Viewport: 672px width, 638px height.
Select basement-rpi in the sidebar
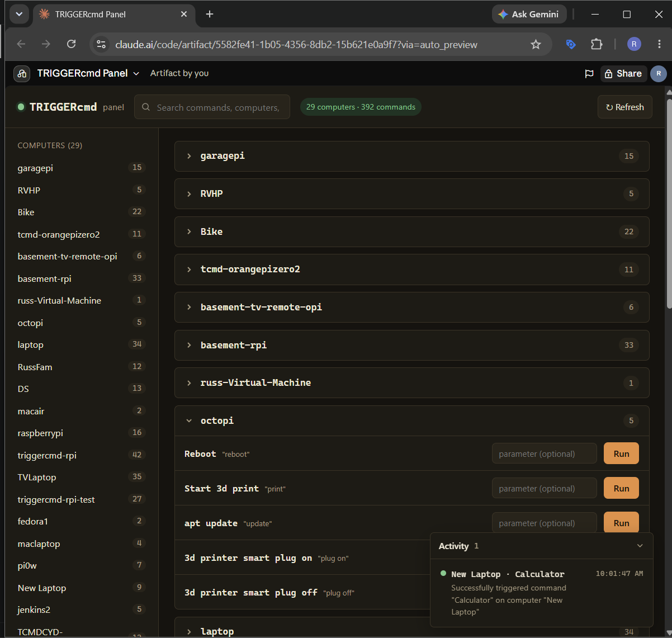[x=82, y=278]
